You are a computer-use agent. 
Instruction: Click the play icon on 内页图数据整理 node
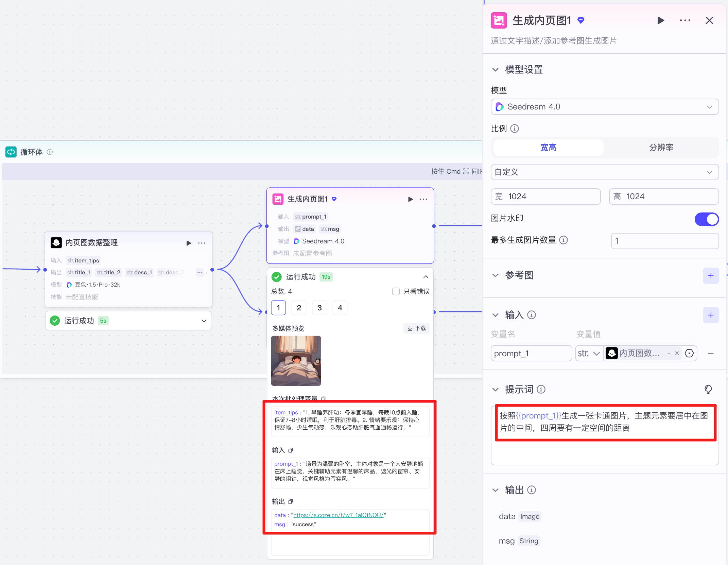[x=189, y=243]
